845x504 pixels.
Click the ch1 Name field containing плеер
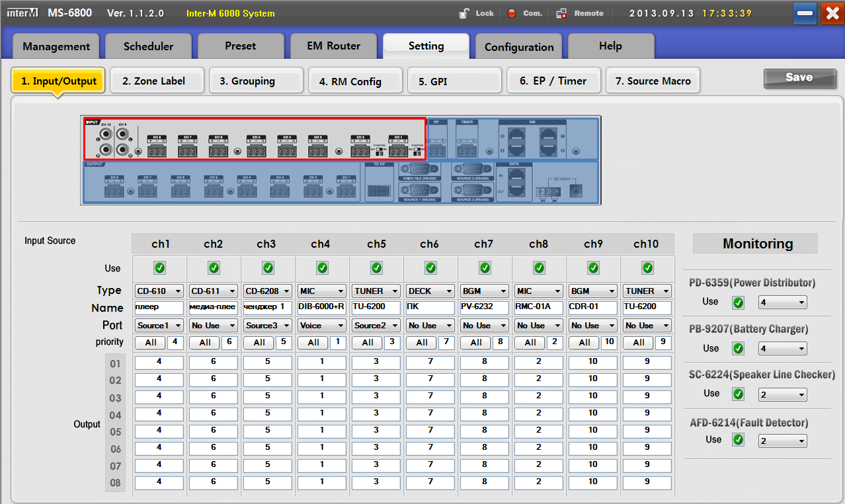coord(159,308)
